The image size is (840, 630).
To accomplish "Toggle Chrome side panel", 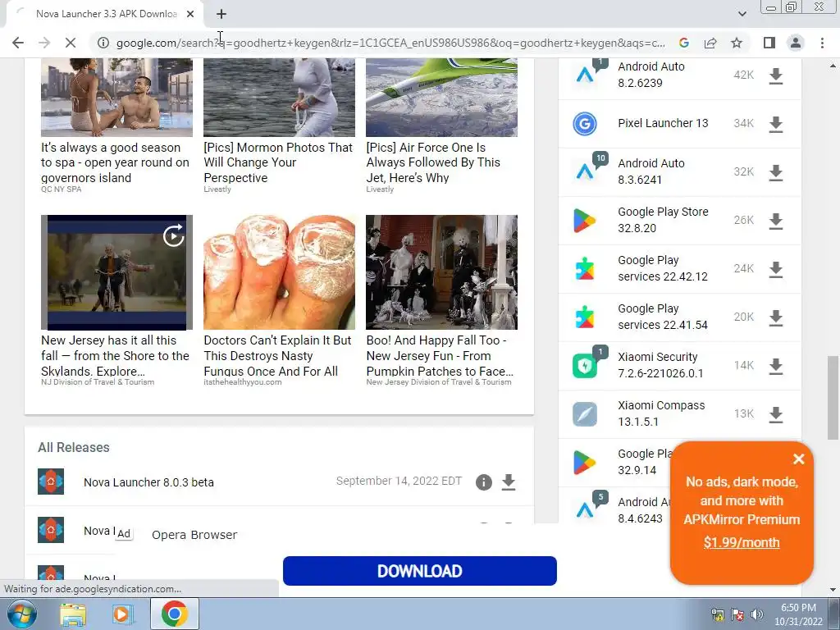I will [769, 43].
